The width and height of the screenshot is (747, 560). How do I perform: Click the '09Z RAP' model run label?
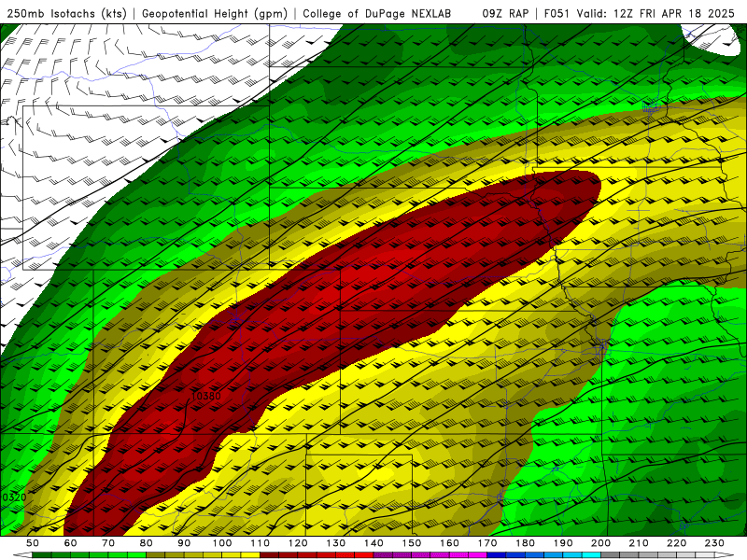pos(505,14)
